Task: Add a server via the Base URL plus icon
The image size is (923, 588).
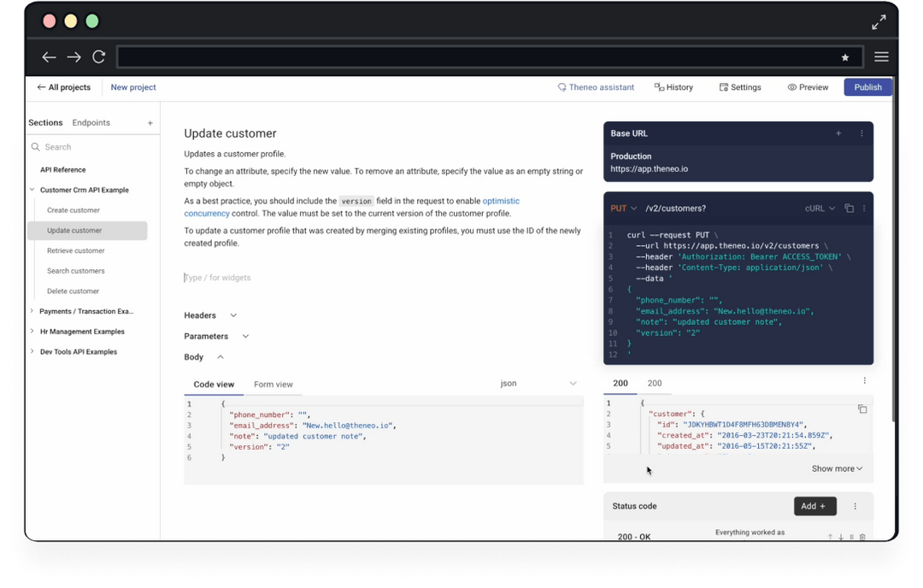Action: (838, 133)
